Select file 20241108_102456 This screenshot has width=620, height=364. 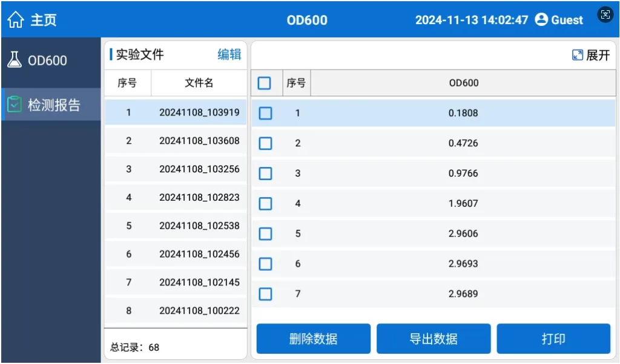tap(176, 254)
